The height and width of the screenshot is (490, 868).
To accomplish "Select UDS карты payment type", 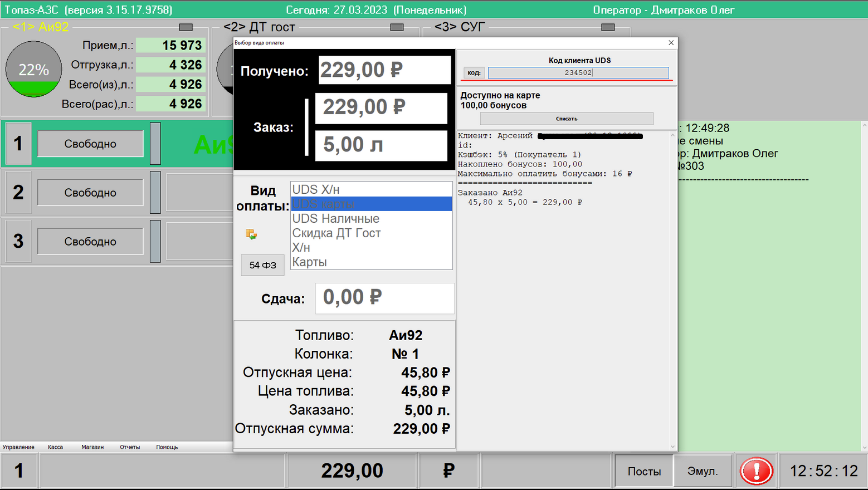I will 371,204.
